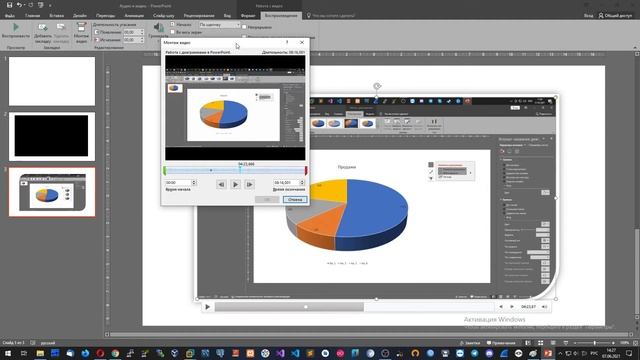Open the Файл menu
640x360 pixels.
pyautogui.click(x=10, y=16)
